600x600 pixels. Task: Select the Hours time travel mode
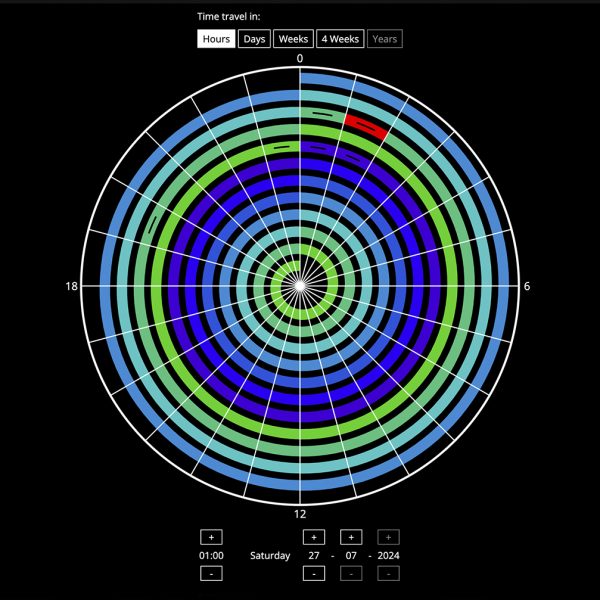coord(216,39)
